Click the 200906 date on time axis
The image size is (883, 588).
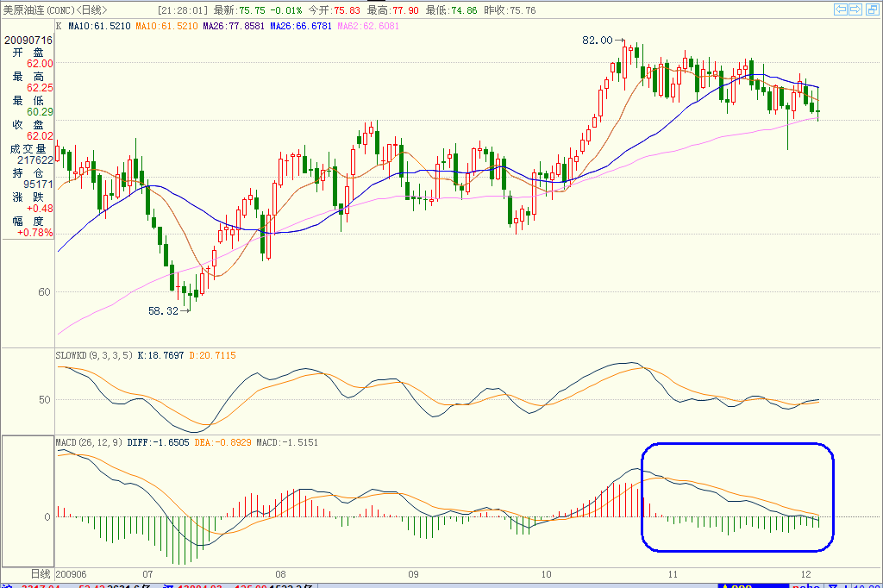(x=72, y=574)
